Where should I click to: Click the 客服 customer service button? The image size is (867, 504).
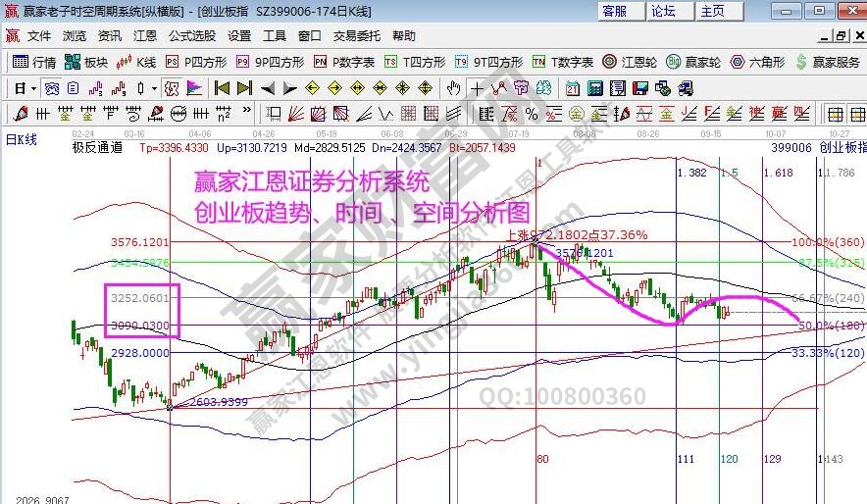click(x=615, y=11)
